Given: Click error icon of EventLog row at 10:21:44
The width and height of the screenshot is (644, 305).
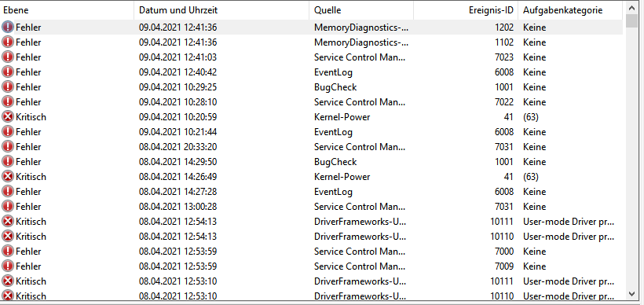Looking at the screenshot, I should pos(7,132).
